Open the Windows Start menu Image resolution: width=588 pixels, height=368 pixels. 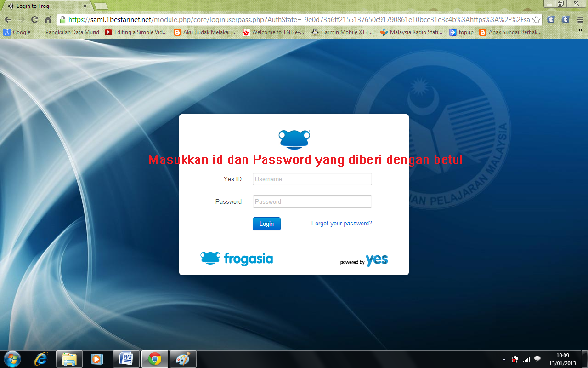coord(12,359)
